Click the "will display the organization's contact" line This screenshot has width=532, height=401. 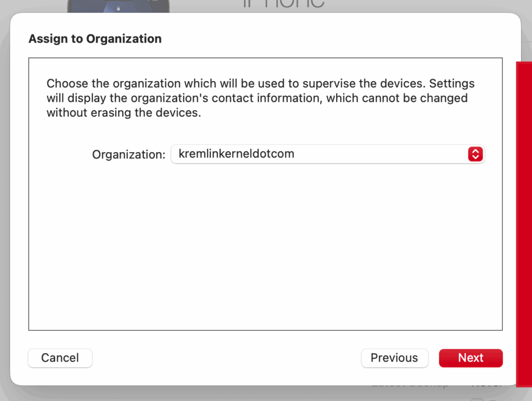pos(257,98)
